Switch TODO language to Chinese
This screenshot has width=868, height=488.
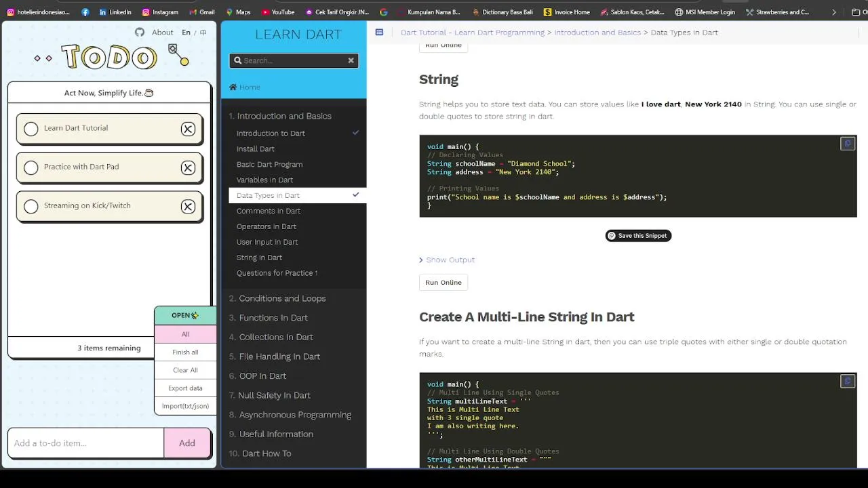coord(203,33)
